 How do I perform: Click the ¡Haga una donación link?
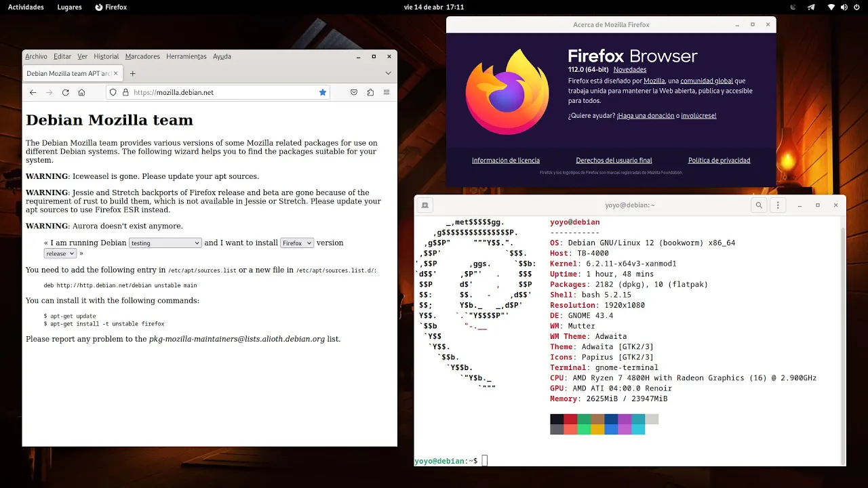[x=646, y=116]
